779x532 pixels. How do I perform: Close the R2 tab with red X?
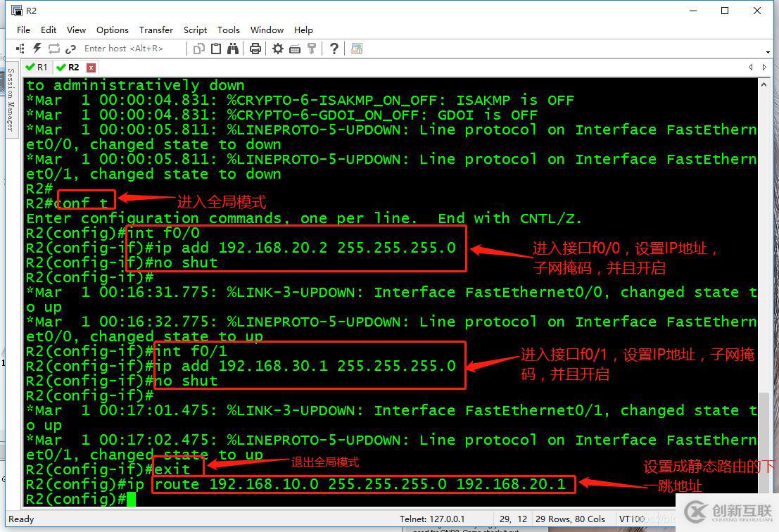[91, 68]
